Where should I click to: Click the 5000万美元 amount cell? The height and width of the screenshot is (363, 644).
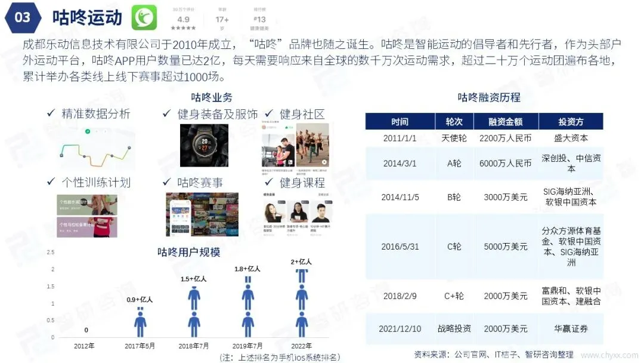click(x=506, y=247)
